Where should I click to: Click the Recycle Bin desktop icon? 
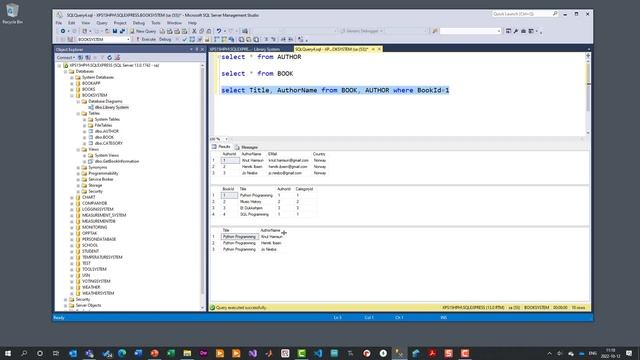click(x=12, y=13)
